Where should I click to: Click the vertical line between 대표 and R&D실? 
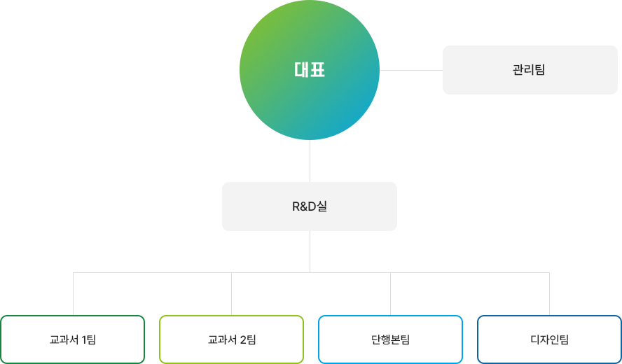point(310,161)
